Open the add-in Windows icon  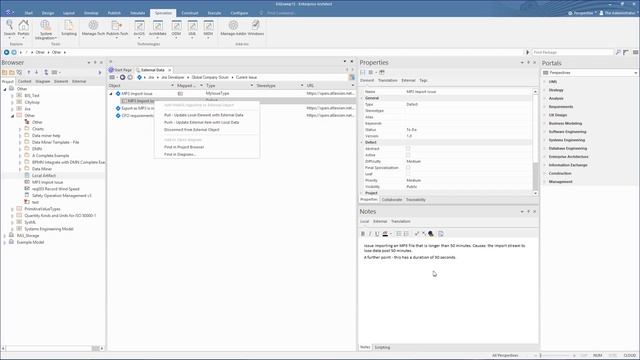pos(256,28)
